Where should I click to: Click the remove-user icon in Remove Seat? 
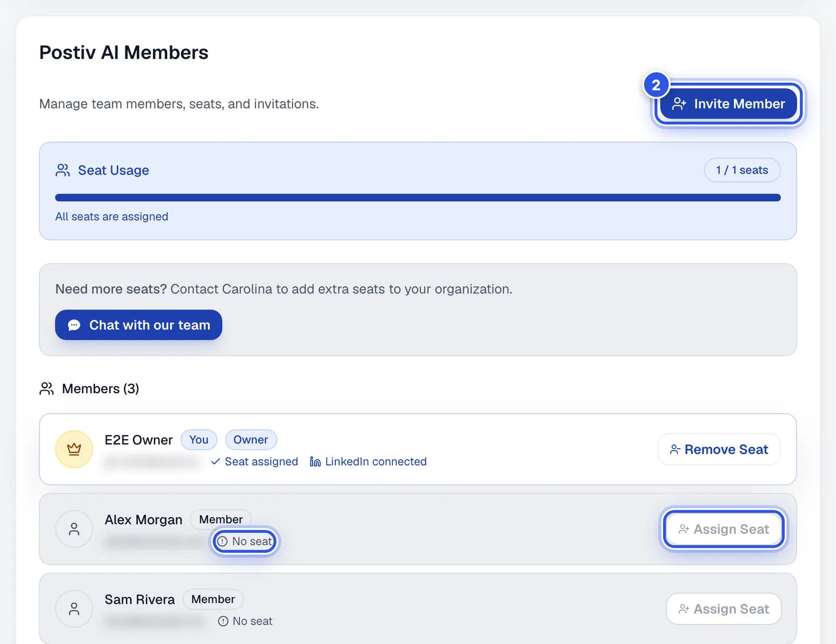pos(675,449)
